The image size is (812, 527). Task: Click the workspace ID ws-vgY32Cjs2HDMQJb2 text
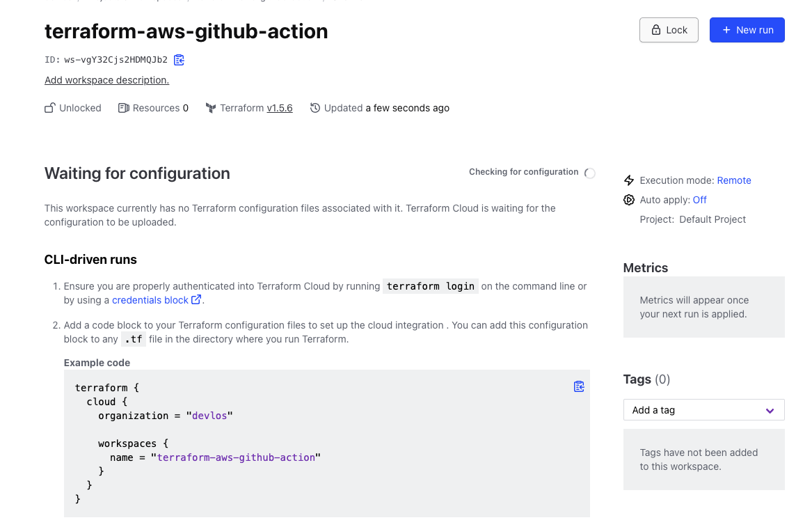click(116, 60)
